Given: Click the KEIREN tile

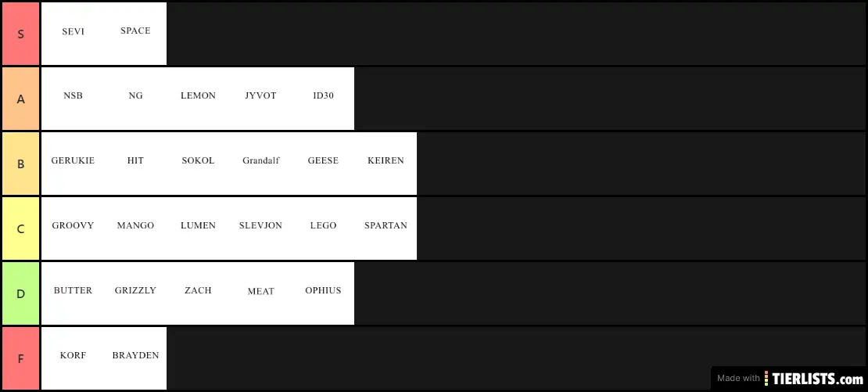Looking at the screenshot, I should [x=386, y=164].
